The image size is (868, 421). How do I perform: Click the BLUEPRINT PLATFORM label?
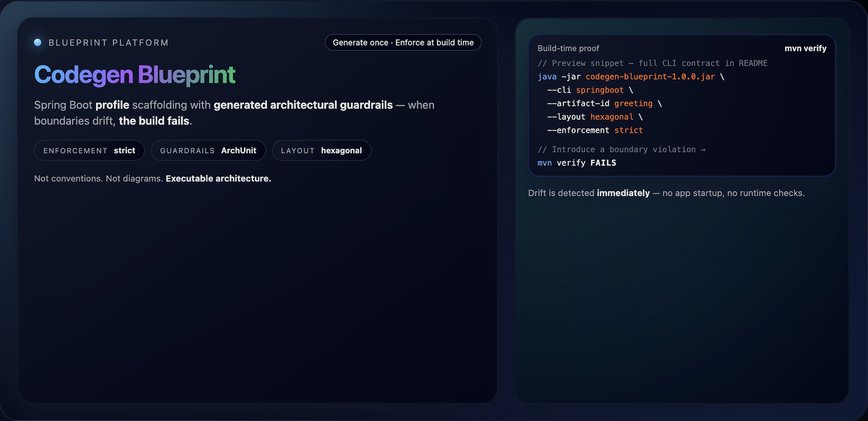pos(108,43)
